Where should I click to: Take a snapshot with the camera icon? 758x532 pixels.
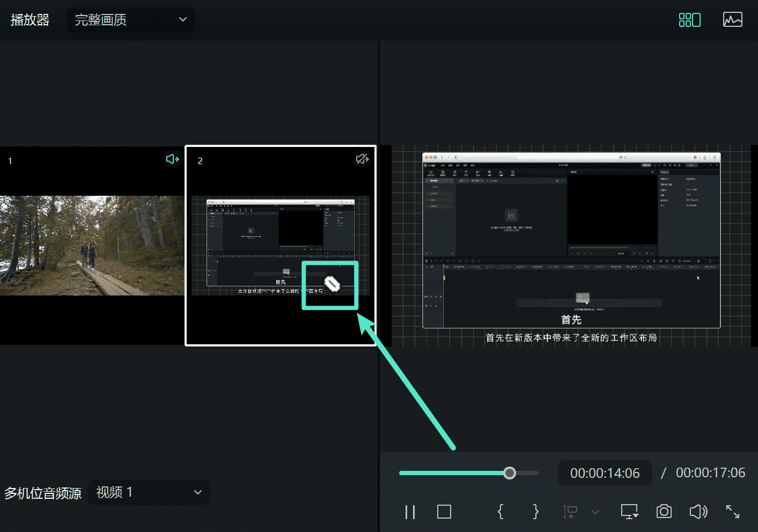(664, 512)
